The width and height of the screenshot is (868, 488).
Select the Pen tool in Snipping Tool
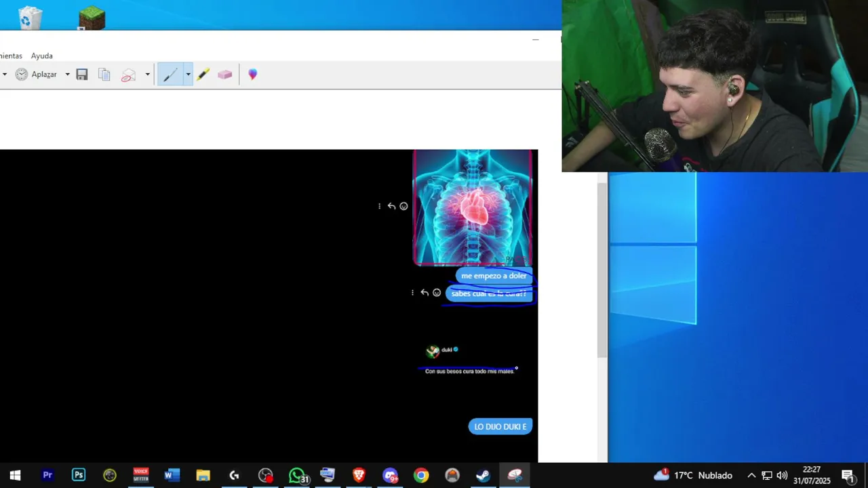(x=170, y=75)
